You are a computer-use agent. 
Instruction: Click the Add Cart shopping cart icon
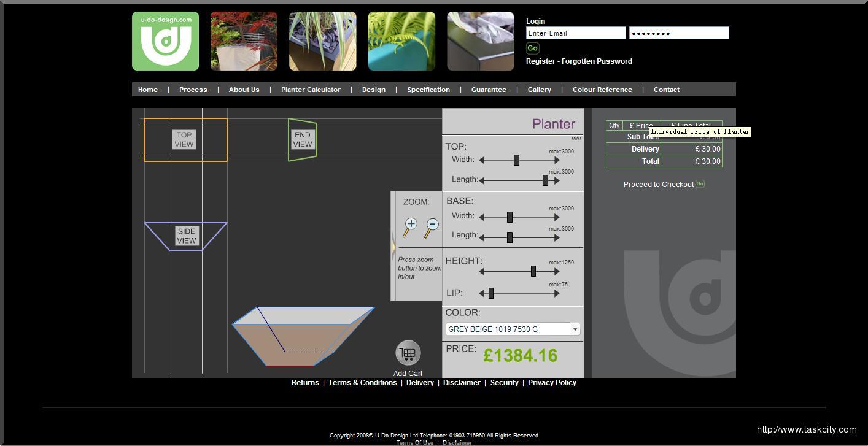(x=408, y=353)
